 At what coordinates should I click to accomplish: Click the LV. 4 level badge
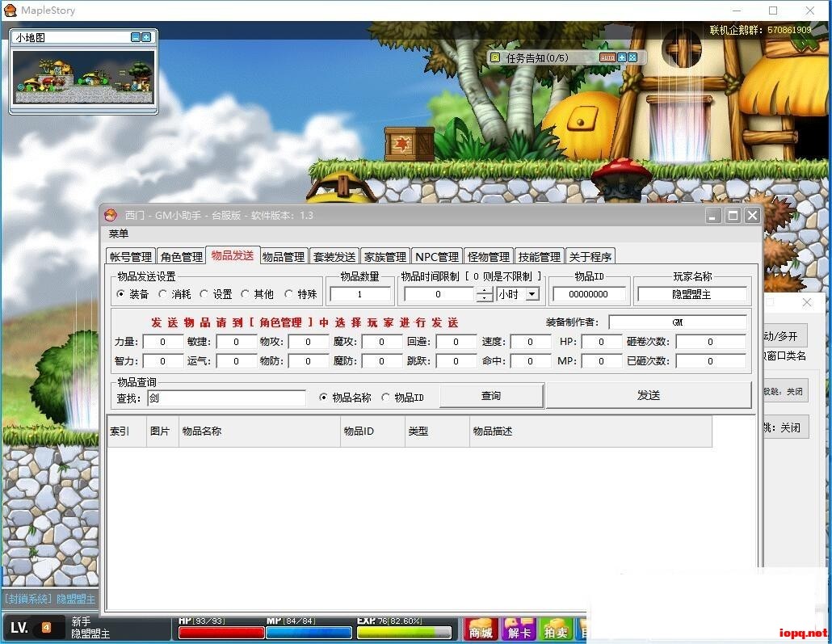(27, 627)
